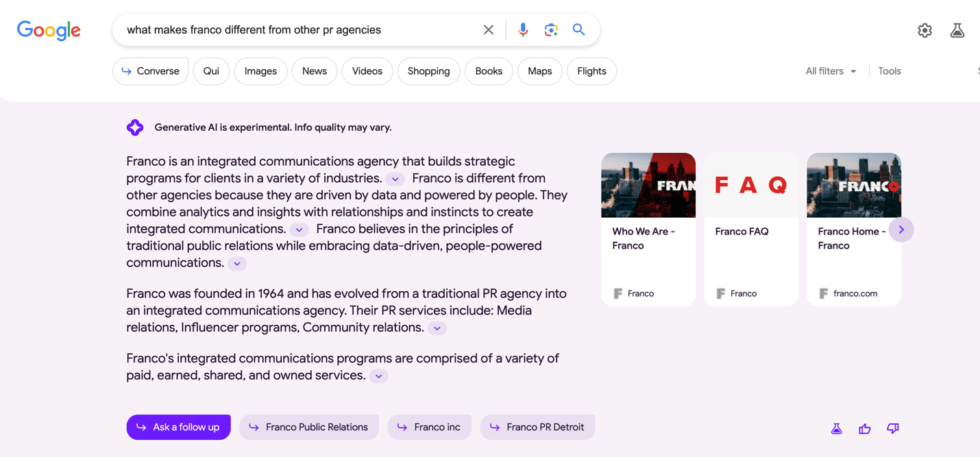Viewport: 980px width, 457px height.
Task: Switch to the News tab
Action: (315, 71)
